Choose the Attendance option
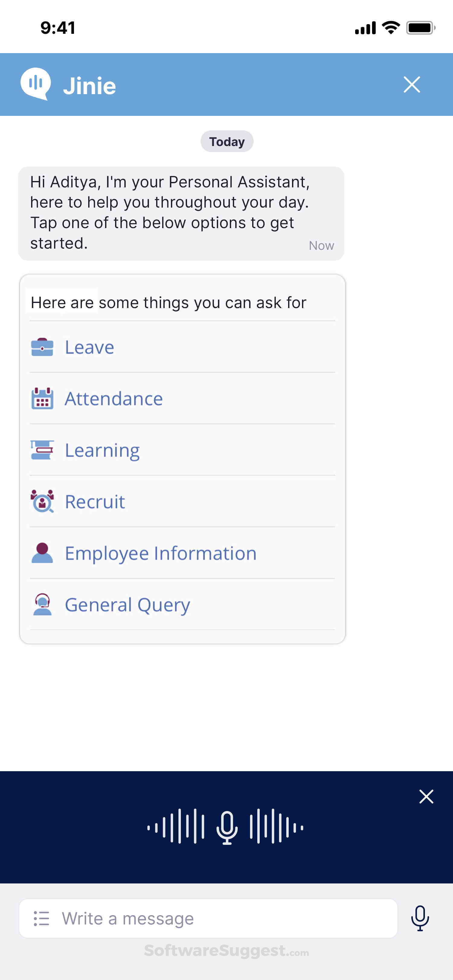The width and height of the screenshot is (453, 980). click(114, 398)
